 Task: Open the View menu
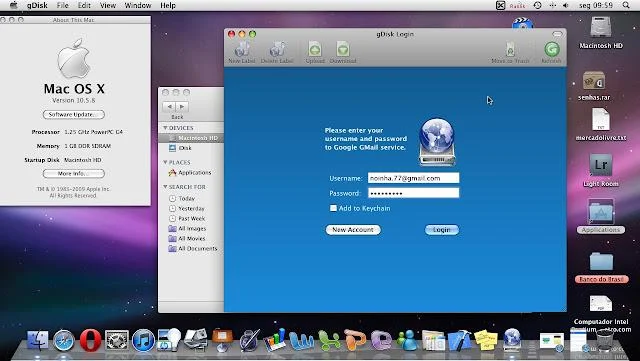108,5
